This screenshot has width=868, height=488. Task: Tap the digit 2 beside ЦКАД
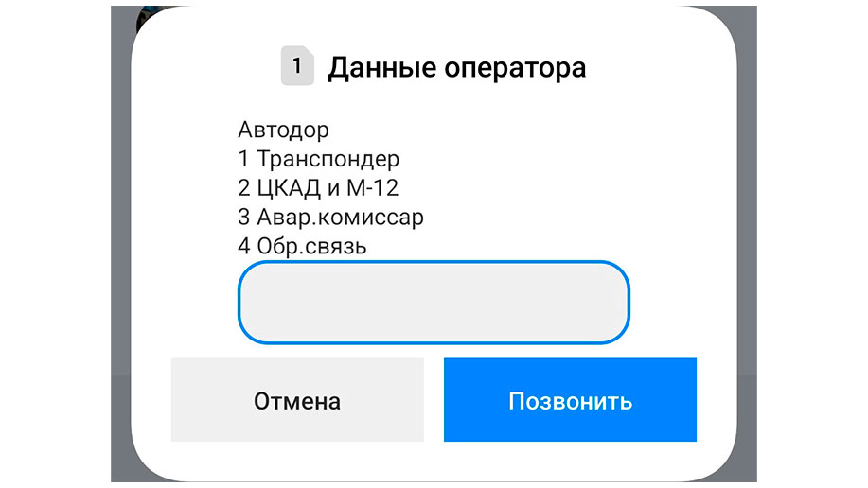[244, 188]
